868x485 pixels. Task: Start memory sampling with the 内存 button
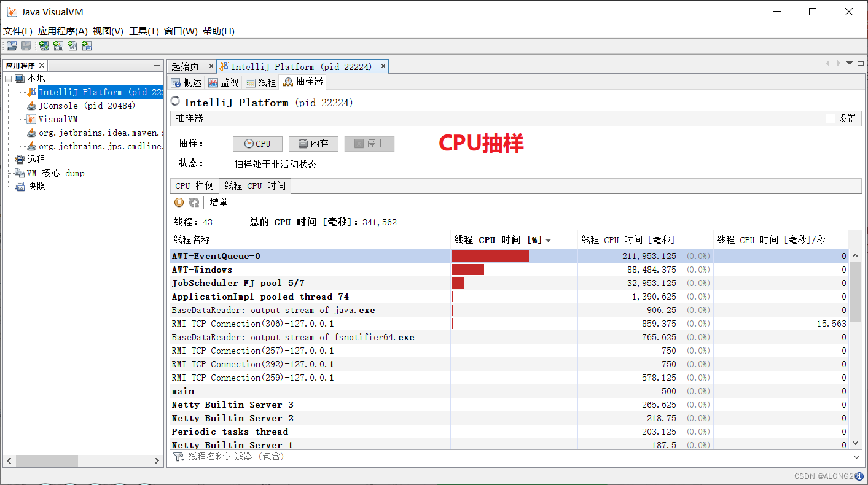point(313,144)
